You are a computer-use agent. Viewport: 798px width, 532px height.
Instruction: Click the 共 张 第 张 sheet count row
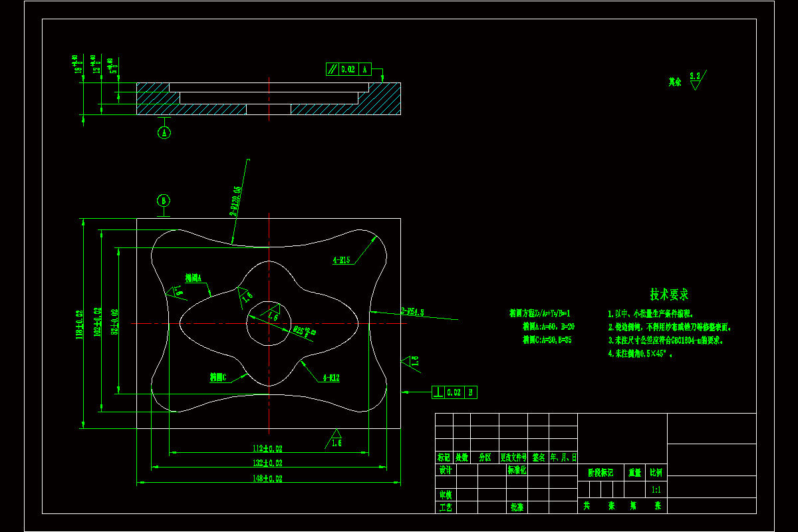coord(622,506)
